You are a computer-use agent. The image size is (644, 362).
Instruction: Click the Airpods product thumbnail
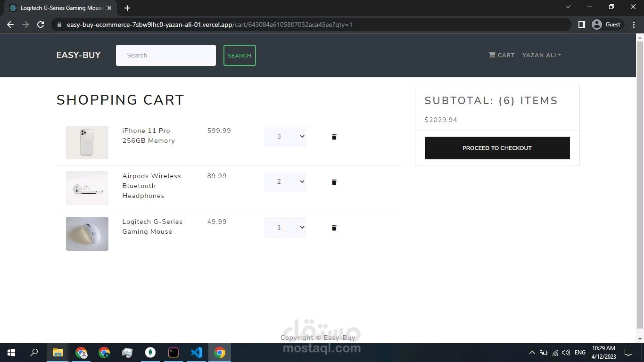pos(87,188)
